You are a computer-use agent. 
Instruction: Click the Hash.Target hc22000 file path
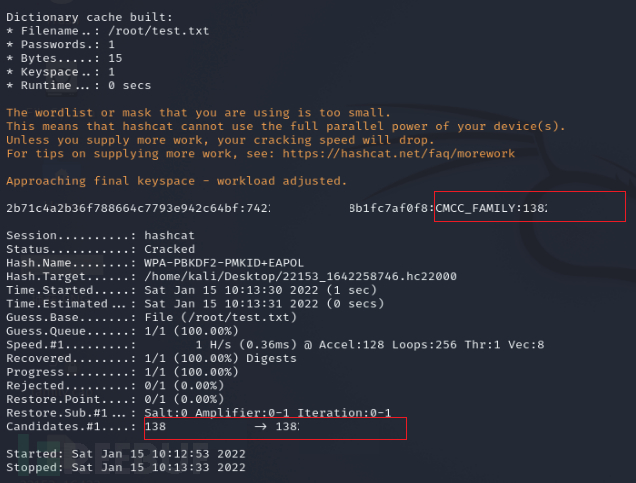coord(301,277)
